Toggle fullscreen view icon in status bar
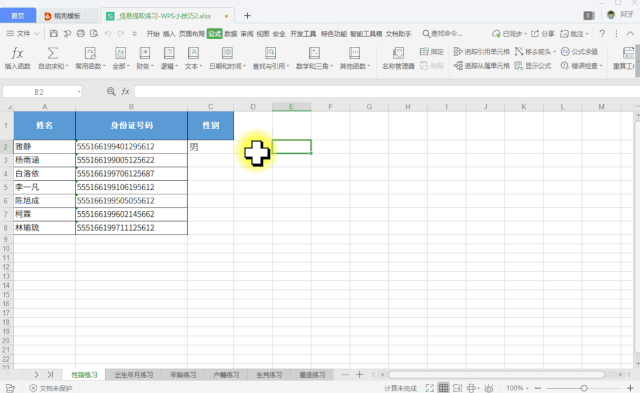The height and width of the screenshot is (393, 640). pos(429,388)
